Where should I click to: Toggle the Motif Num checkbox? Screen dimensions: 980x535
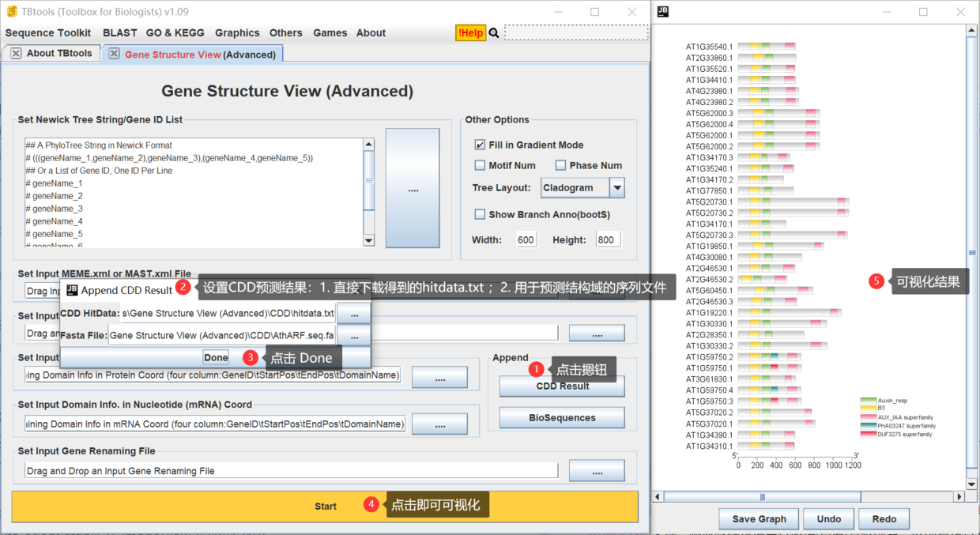point(480,165)
